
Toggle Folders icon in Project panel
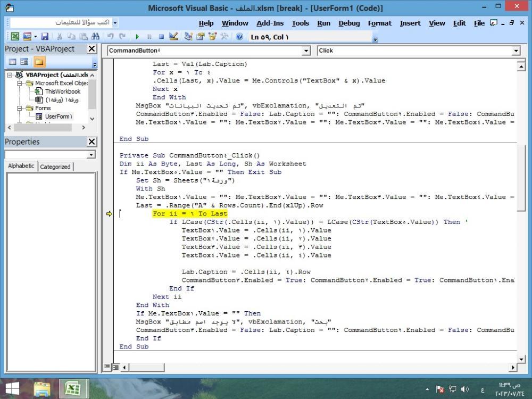click(x=39, y=62)
